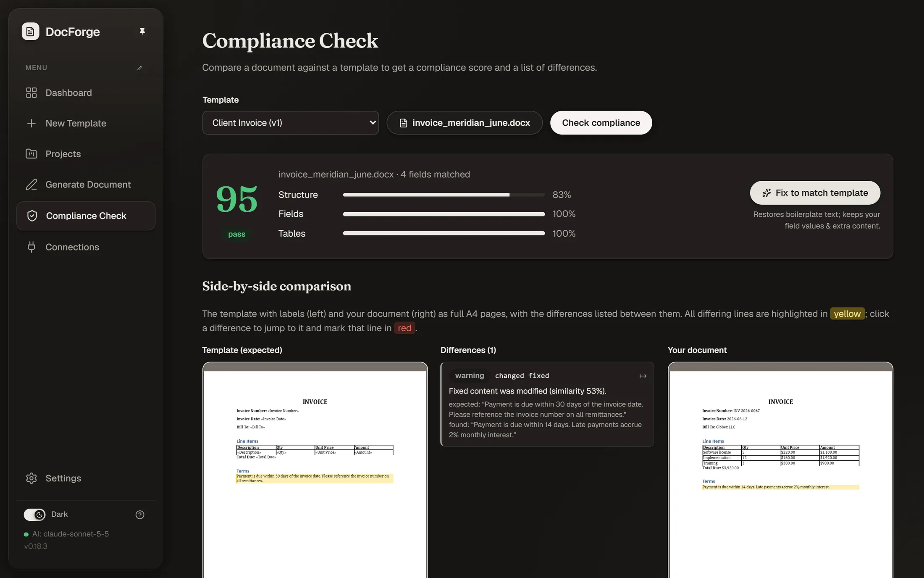Click the Differences (1) heading
924x578 pixels.
pos(468,350)
